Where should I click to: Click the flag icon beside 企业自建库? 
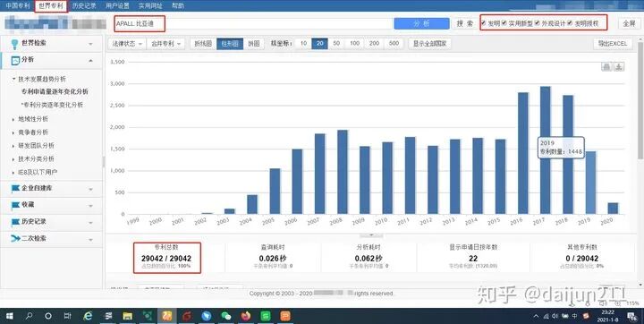(x=15, y=188)
